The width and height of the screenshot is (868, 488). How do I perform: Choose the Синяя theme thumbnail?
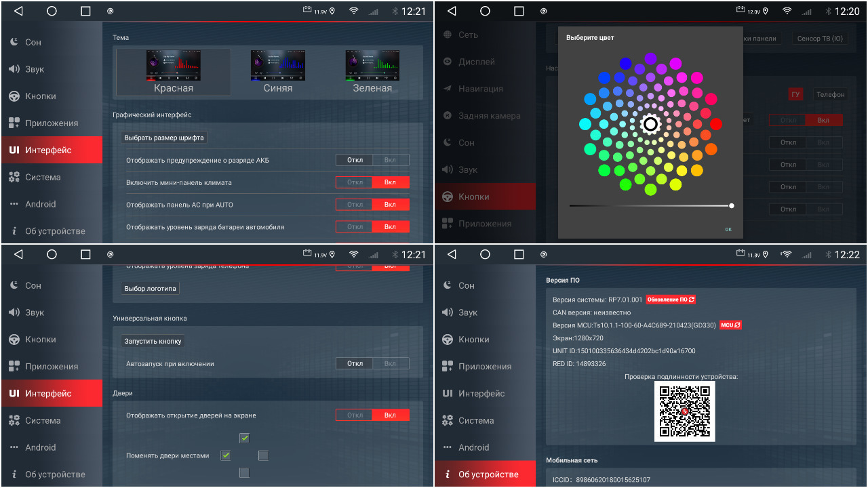click(x=278, y=71)
